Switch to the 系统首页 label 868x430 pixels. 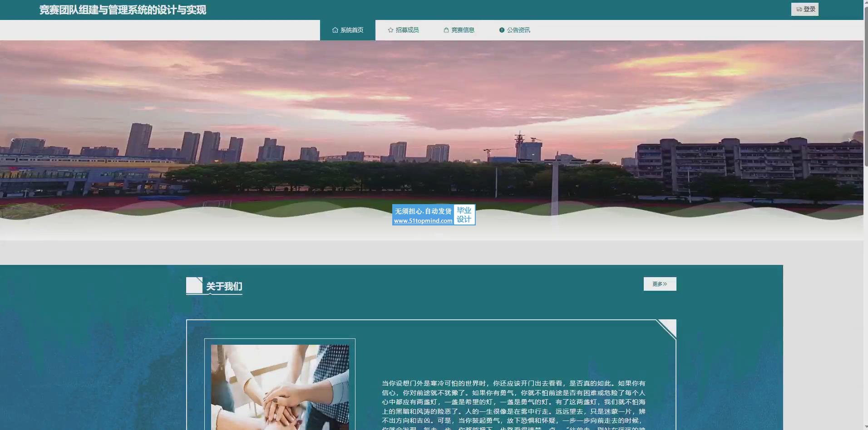point(352,30)
